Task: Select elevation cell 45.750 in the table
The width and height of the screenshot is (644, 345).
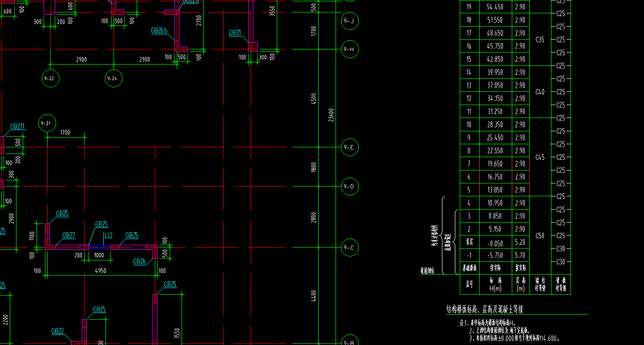Action: point(495,46)
